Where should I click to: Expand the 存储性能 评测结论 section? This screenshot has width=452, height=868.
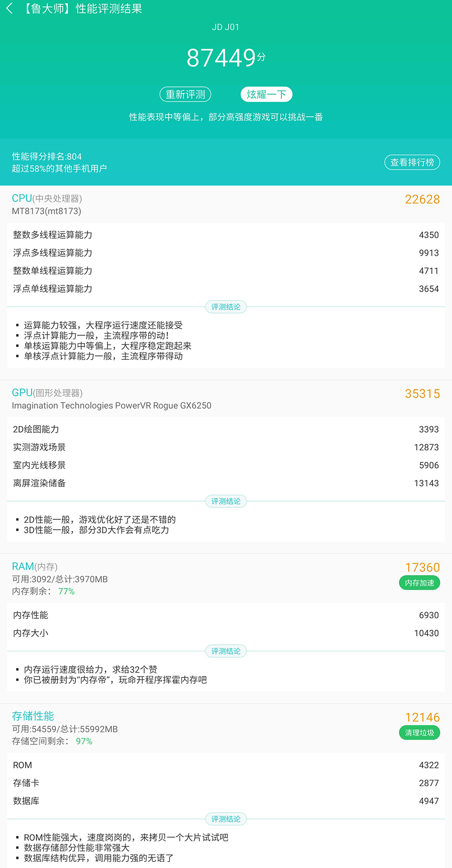click(226, 819)
